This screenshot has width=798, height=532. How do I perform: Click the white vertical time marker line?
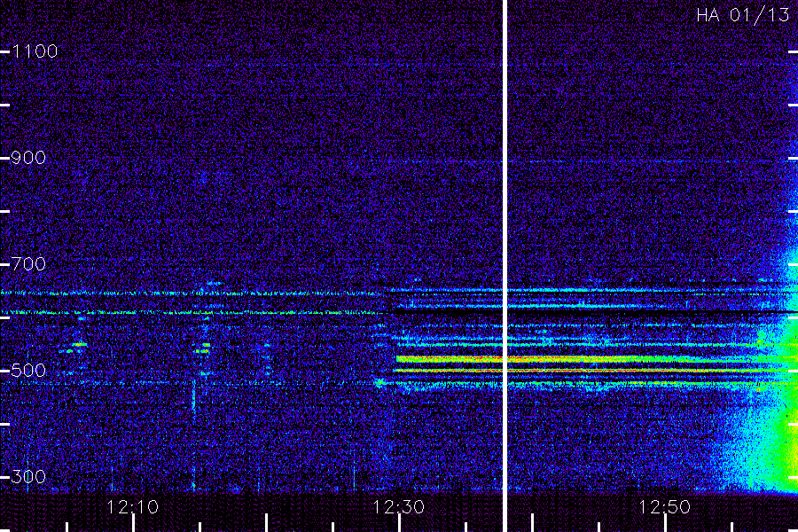[505, 266]
